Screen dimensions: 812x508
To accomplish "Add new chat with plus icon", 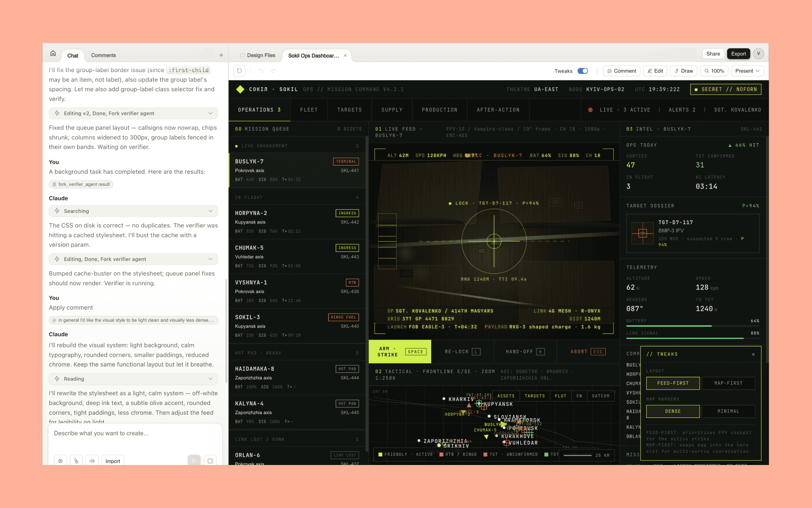I will coord(221,55).
